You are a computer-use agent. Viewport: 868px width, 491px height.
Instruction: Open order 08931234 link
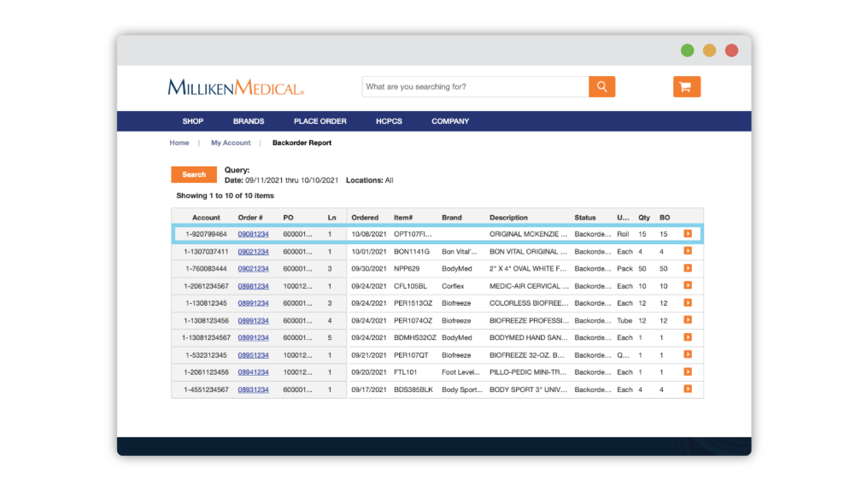[253, 389]
